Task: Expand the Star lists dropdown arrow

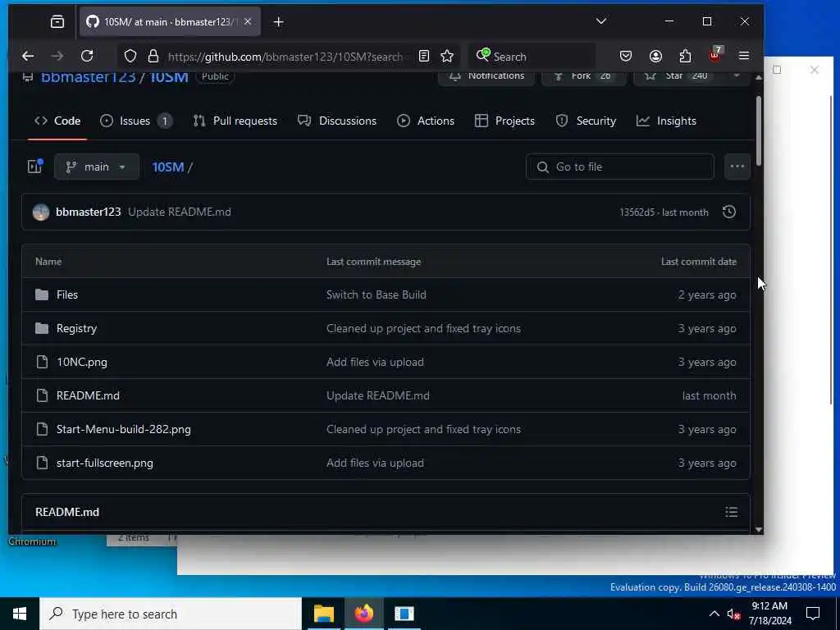Action: click(x=737, y=76)
